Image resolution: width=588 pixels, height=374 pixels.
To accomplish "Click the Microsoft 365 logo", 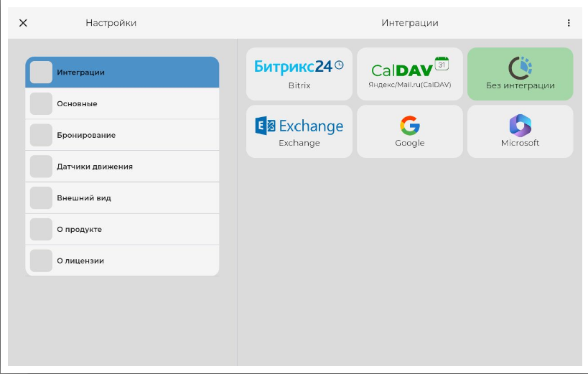I will [x=520, y=126].
